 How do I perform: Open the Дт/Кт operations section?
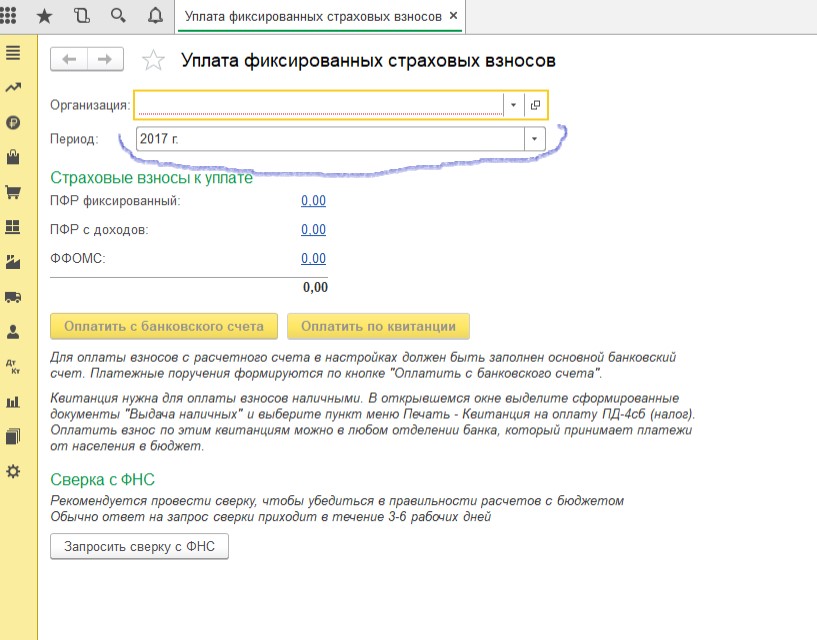click(x=13, y=367)
